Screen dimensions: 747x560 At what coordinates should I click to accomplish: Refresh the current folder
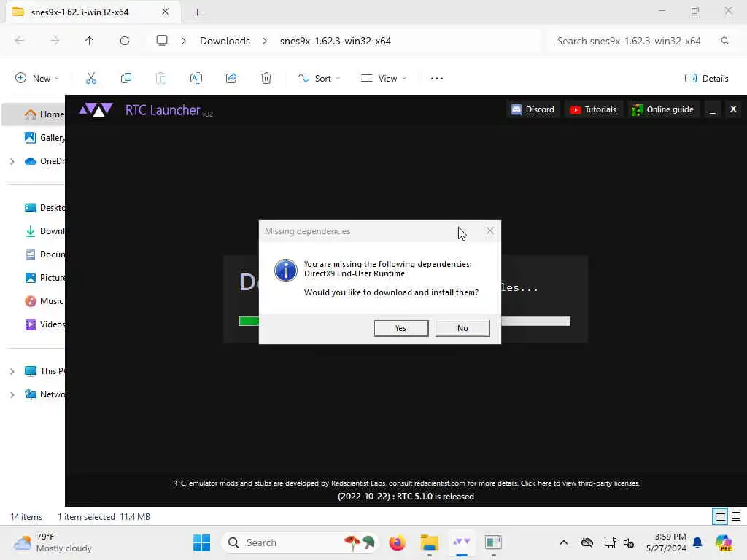(125, 41)
